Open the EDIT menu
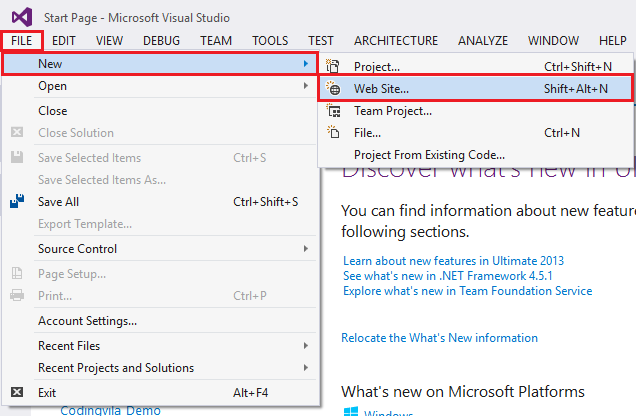The height and width of the screenshot is (416, 636). (x=64, y=41)
